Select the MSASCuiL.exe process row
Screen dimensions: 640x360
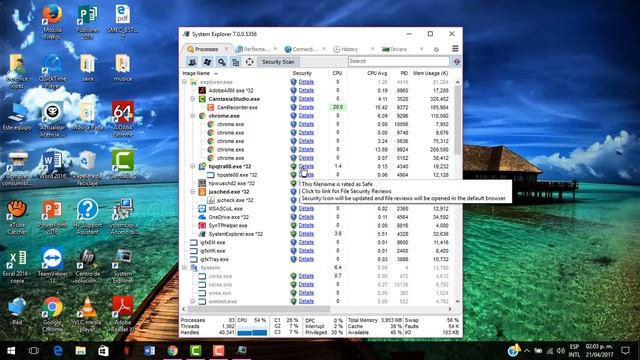tap(316, 209)
